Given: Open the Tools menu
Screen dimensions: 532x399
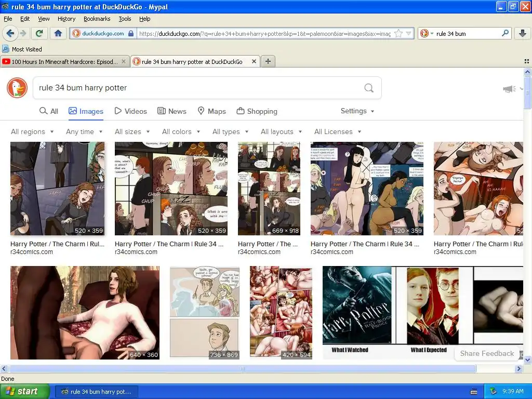Looking at the screenshot, I should 125,19.
